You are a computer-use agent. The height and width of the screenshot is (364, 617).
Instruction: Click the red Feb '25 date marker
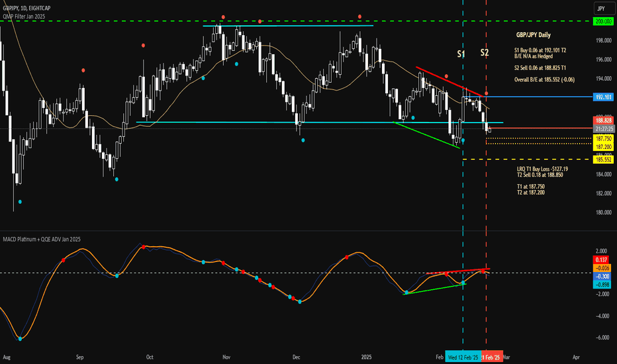point(492,357)
